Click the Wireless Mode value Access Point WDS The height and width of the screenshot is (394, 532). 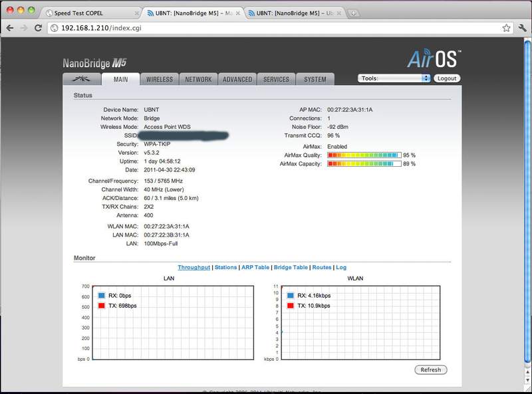click(168, 127)
